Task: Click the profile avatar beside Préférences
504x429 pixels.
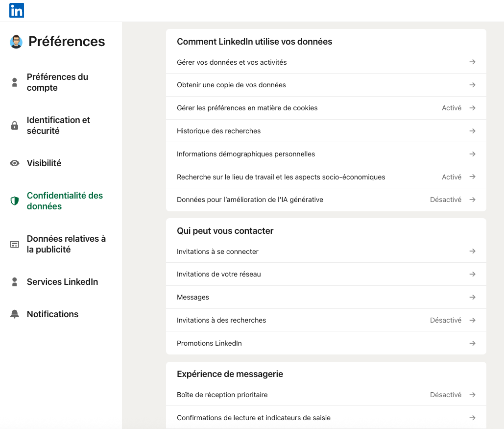Action: (x=16, y=42)
